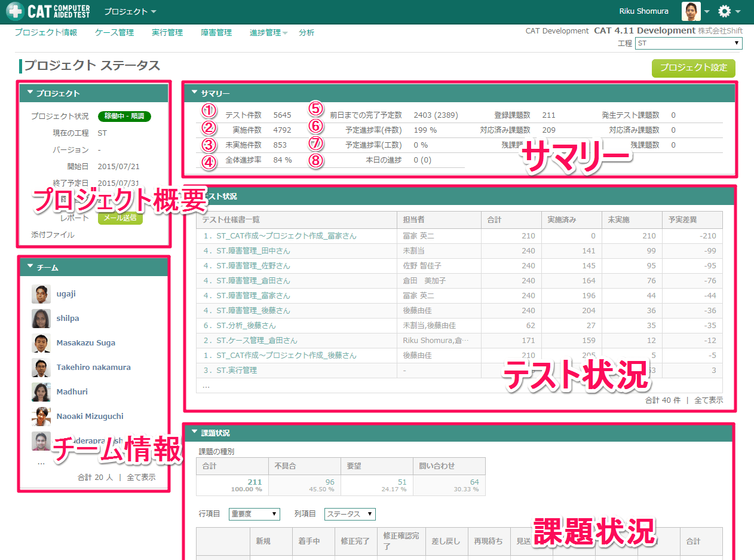Image resolution: width=754 pixels, height=560 pixels.
Task: Open the プロジェクト menu in the top bar
Action: click(129, 11)
